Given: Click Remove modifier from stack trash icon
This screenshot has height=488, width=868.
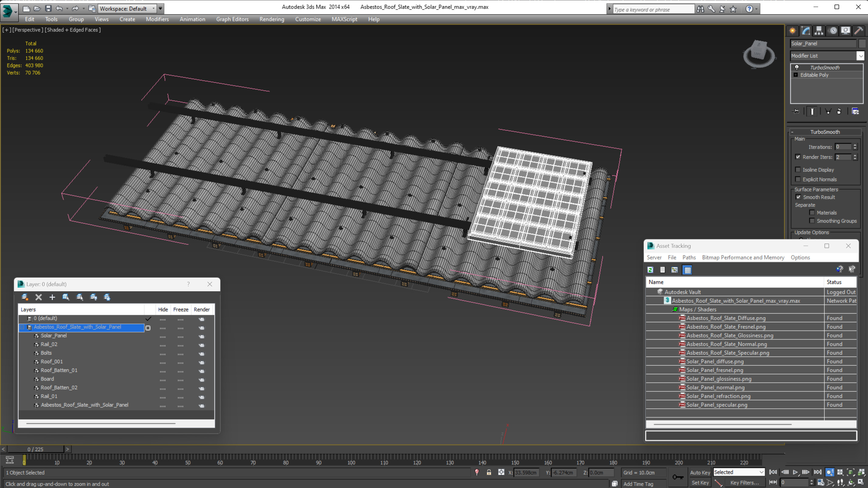Looking at the screenshot, I should (x=839, y=111).
